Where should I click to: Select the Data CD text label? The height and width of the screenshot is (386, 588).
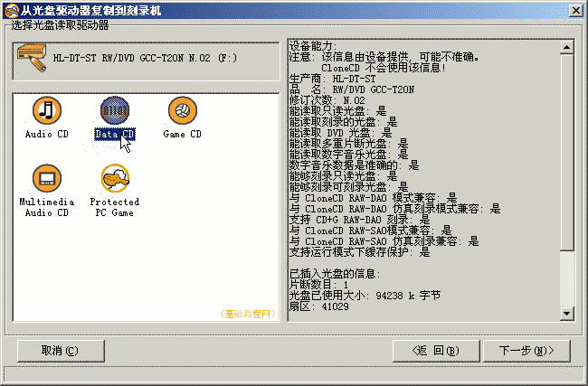[x=115, y=134]
